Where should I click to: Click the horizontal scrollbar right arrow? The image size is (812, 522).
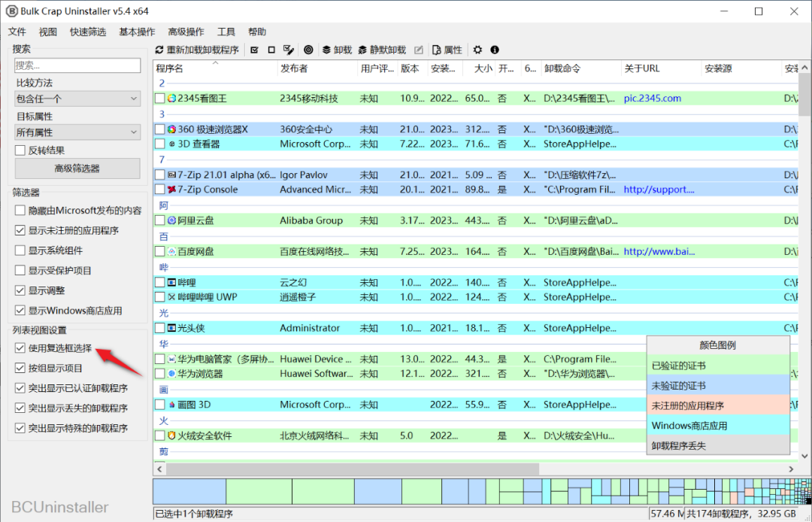click(x=791, y=469)
